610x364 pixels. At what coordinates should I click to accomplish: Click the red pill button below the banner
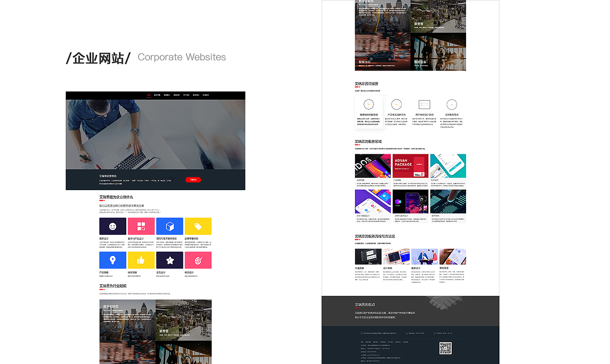click(x=193, y=180)
